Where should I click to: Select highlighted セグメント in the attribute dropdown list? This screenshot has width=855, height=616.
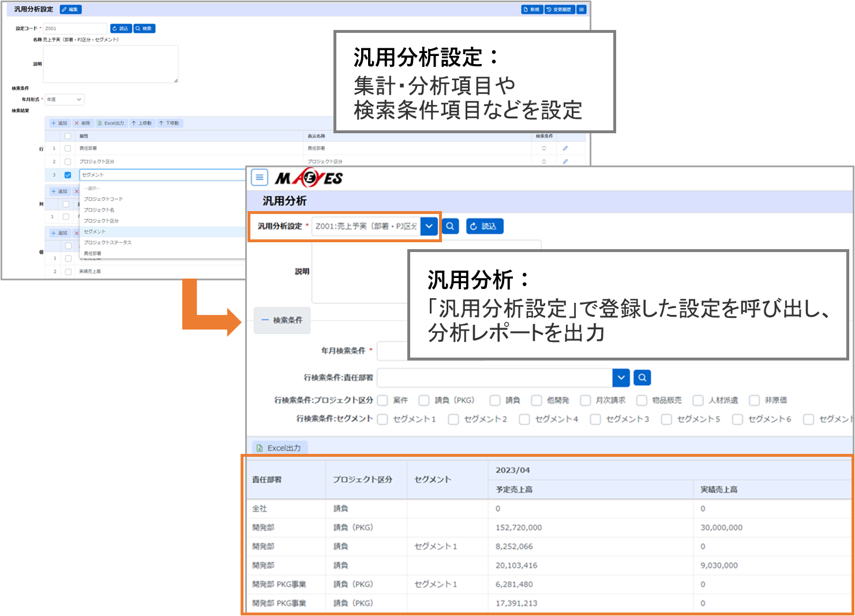[x=163, y=232]
